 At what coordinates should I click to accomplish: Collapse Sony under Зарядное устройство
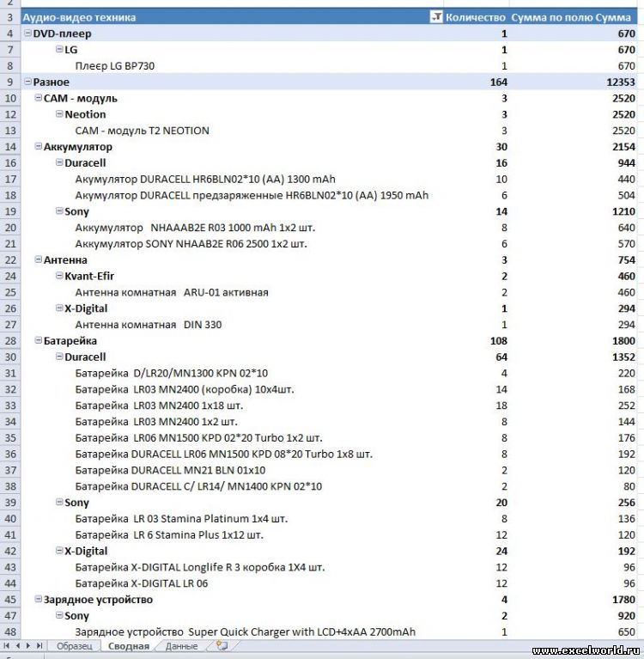tap(59, 615)
